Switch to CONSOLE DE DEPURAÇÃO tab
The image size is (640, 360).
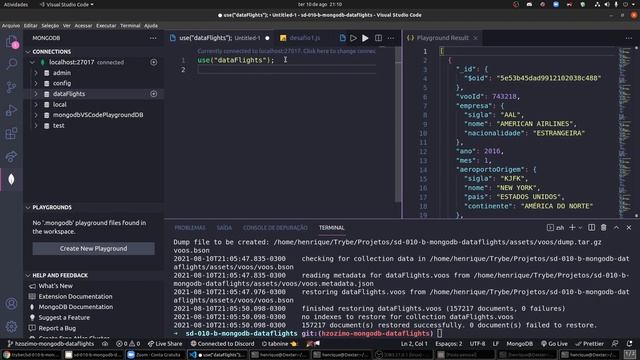[275, 228]
